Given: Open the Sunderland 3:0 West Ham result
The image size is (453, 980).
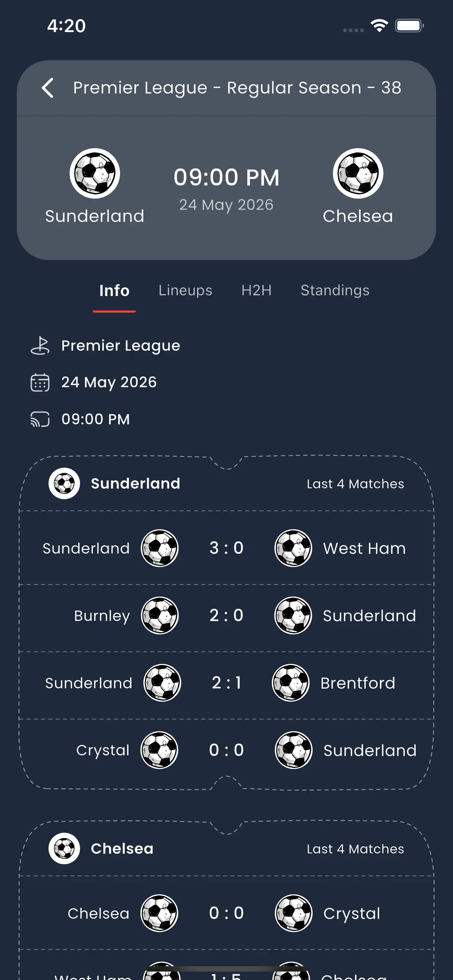Looking at the screenshot, I should pyautogui.click(x=226, y=548).
